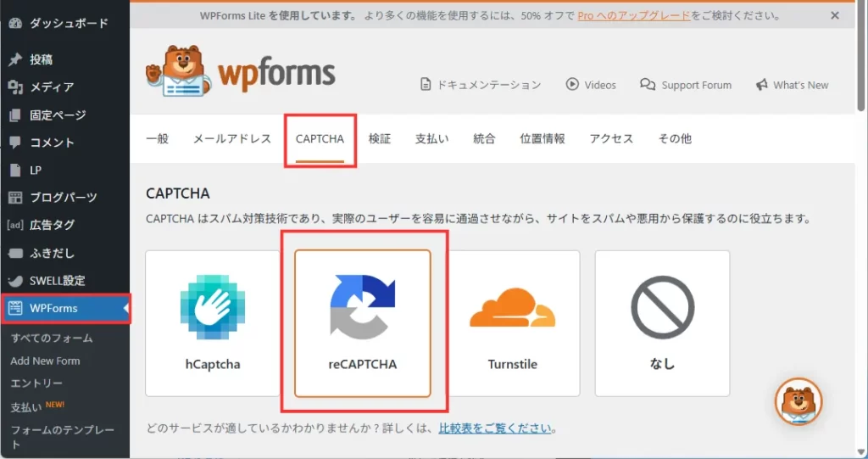The height and width of the screenshot is (459, 868).
Task: Open the Dashboard icon in the sidebar
Action: pyautogui.click(x=15, y=23)
